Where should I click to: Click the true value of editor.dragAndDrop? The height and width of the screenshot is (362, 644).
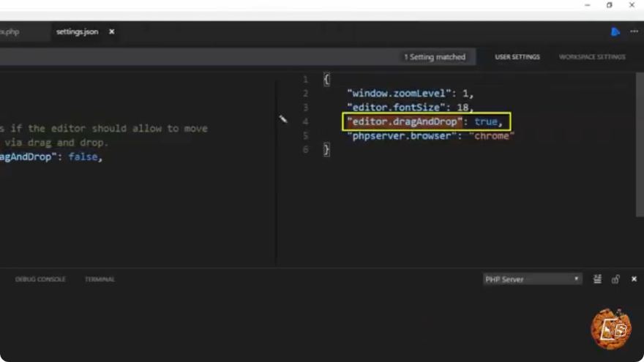coord(485,122)
